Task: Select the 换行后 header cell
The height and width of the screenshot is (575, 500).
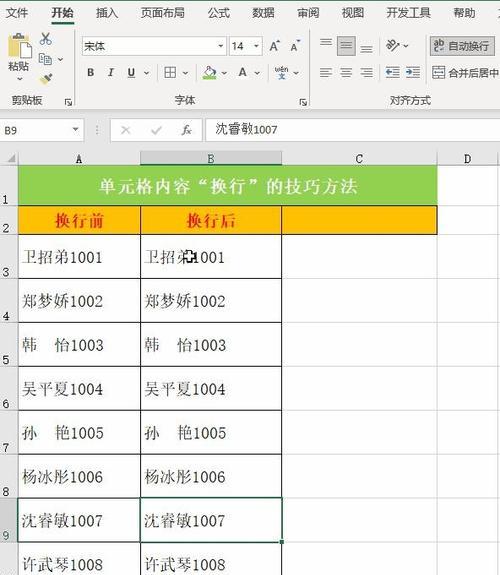Action: pos(211,220)
